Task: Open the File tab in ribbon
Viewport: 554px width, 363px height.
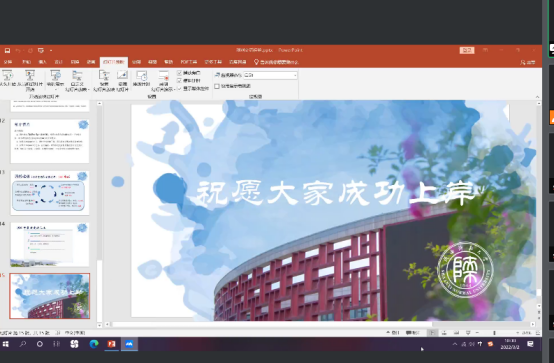Action: (8, 62)
